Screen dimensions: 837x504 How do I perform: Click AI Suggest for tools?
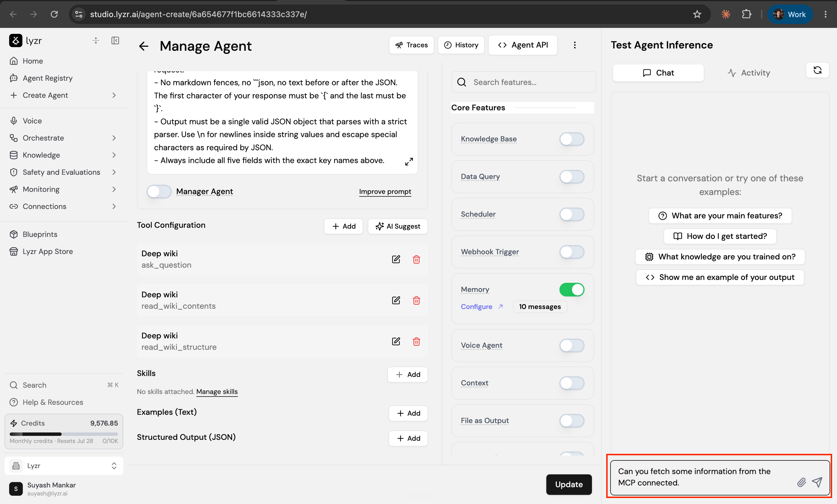point(397,226)
